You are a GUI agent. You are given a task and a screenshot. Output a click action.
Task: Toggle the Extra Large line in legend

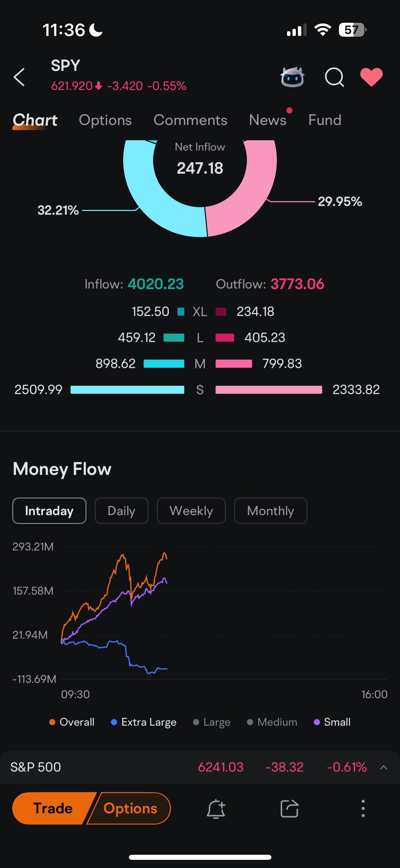144,722
